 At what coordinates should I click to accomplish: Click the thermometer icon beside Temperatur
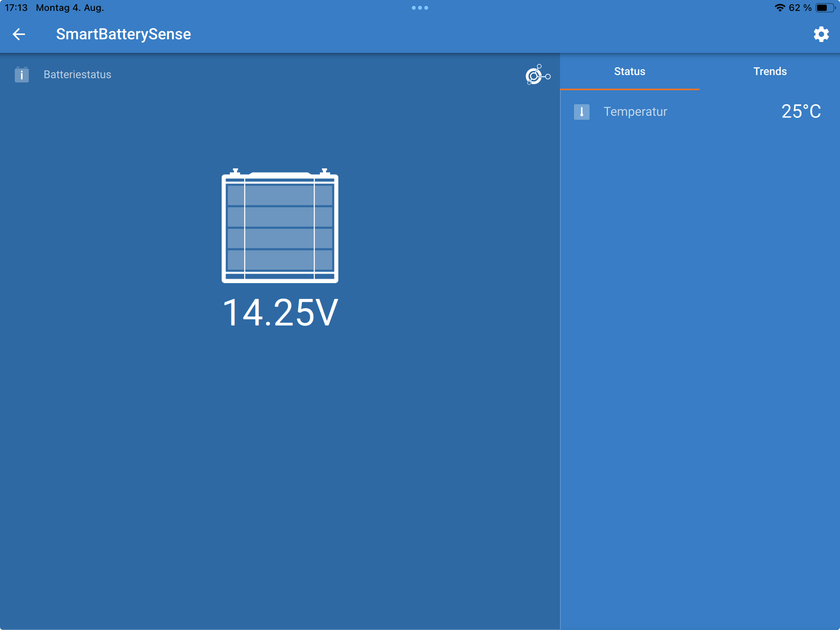click(x=581, y=112)
